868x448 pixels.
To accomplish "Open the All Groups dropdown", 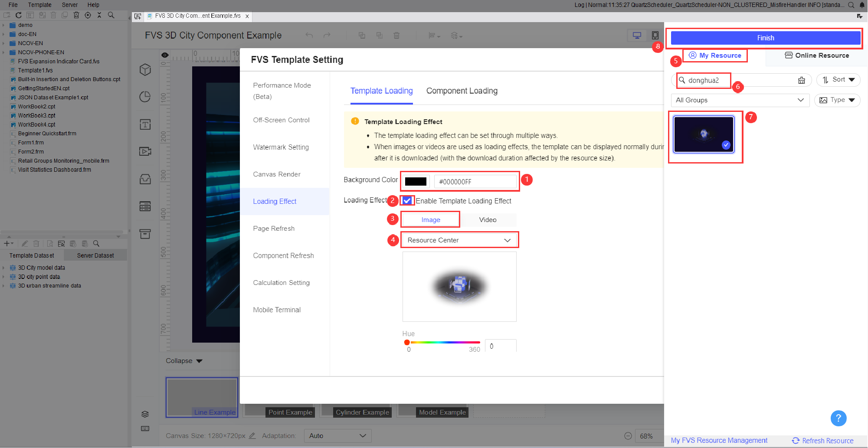I will [740, 100].
